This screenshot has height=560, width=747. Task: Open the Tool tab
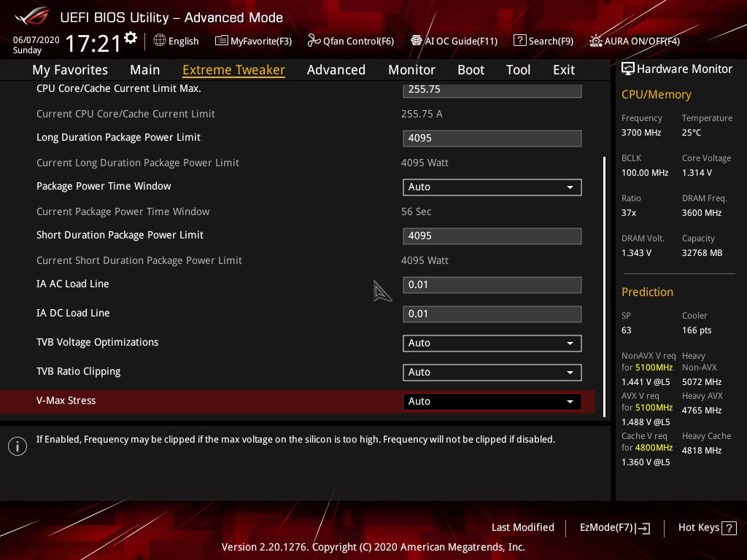click(x=519, y=69)
